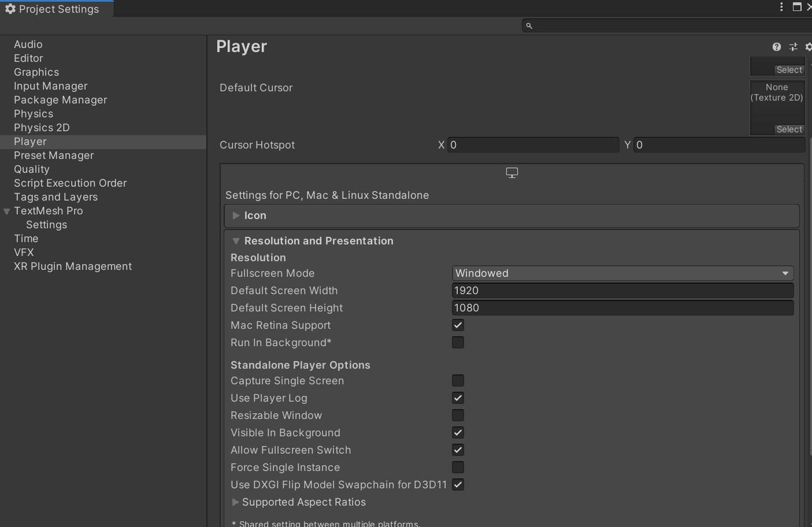
Task: Click the Default Cursor label
Action: pos(256,88)
